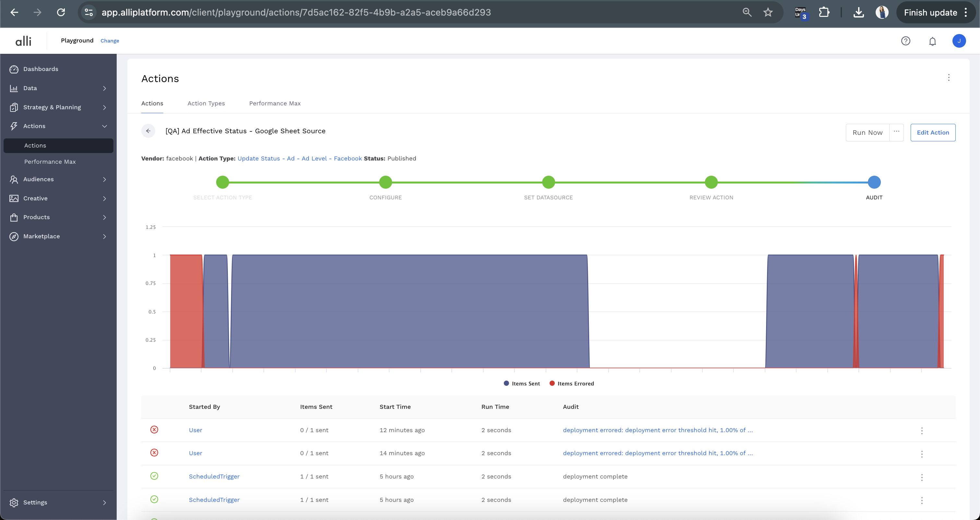
Task: Toggle Items Sent legend series
Action: 521,383
